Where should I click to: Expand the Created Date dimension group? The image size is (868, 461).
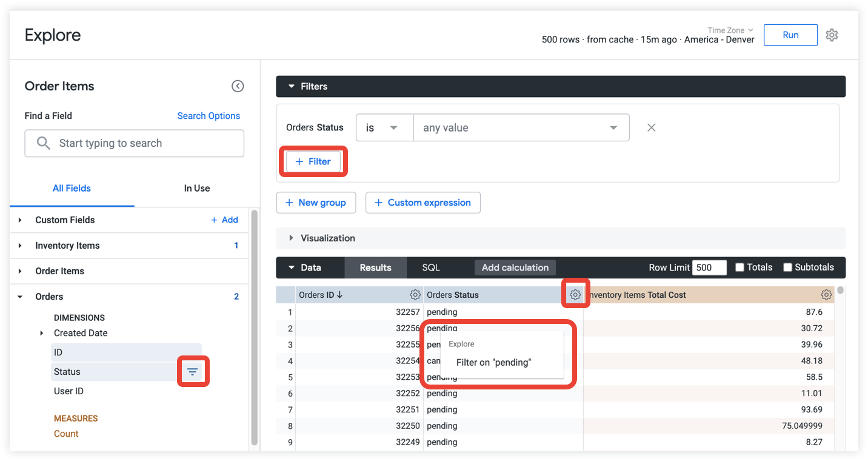click(x=42, y=333)
